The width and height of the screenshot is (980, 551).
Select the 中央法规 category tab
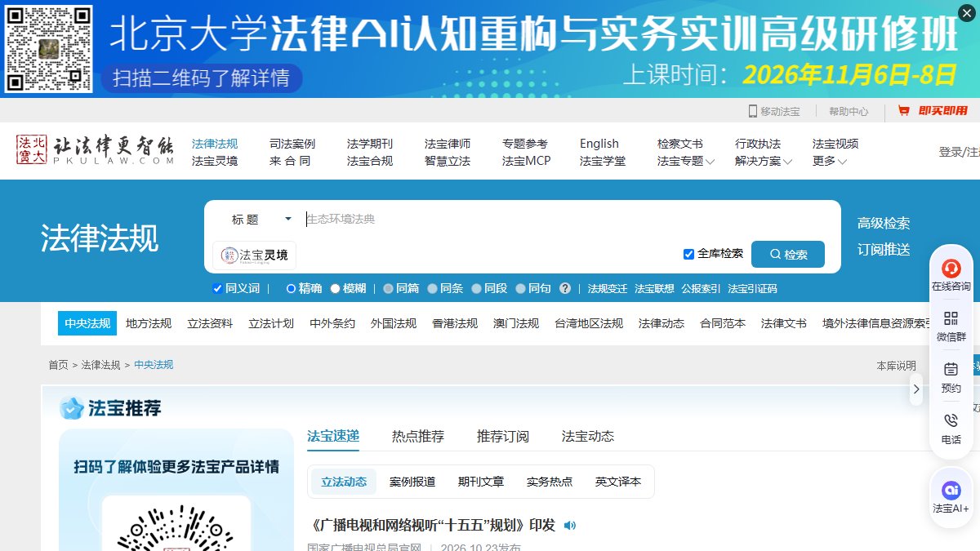tap(87, 323)
